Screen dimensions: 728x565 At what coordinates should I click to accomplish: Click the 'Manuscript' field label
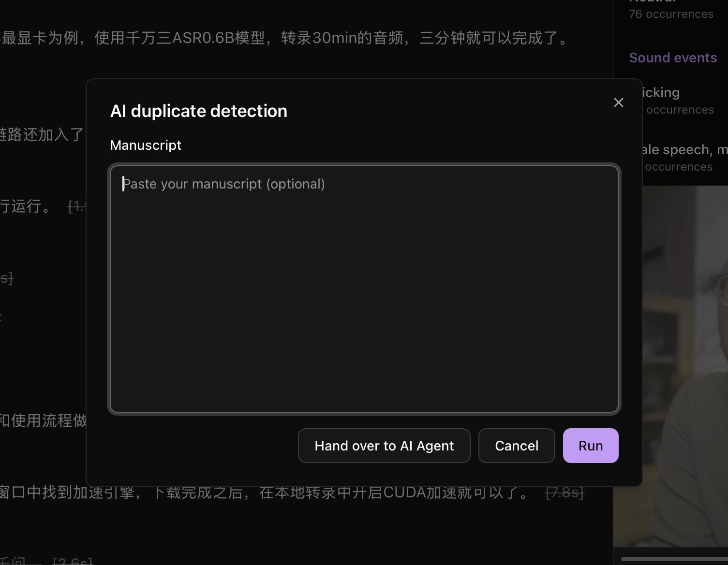[x=146, y=145]
